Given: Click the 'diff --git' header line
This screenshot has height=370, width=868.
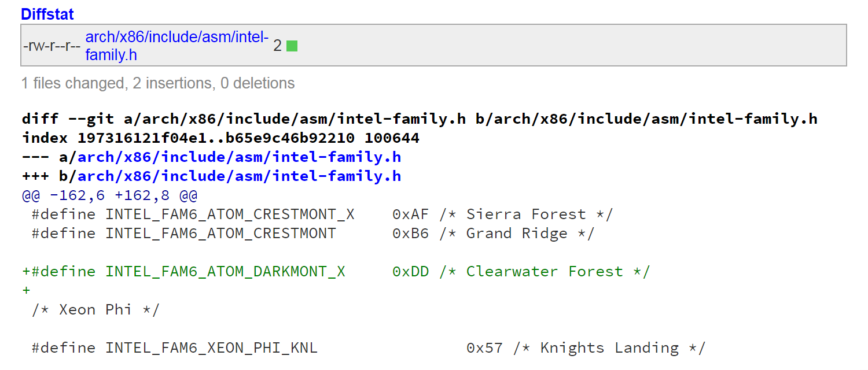Looking at the screenshot, I should [420, 119].
